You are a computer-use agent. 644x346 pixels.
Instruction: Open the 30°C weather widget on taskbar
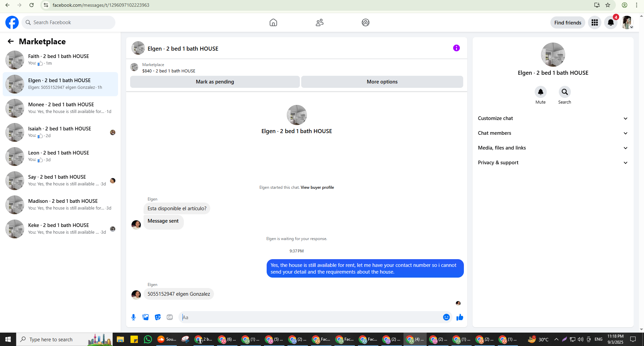pos(538,339)
